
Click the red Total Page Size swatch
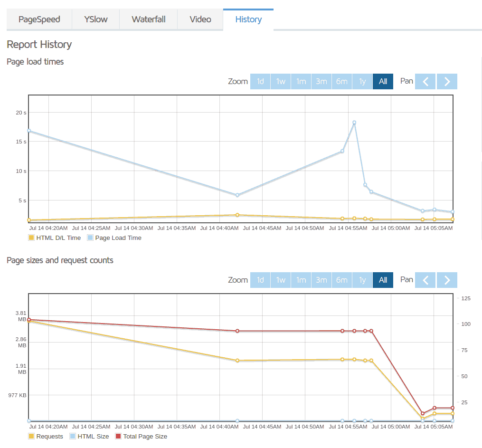point(118,436)
